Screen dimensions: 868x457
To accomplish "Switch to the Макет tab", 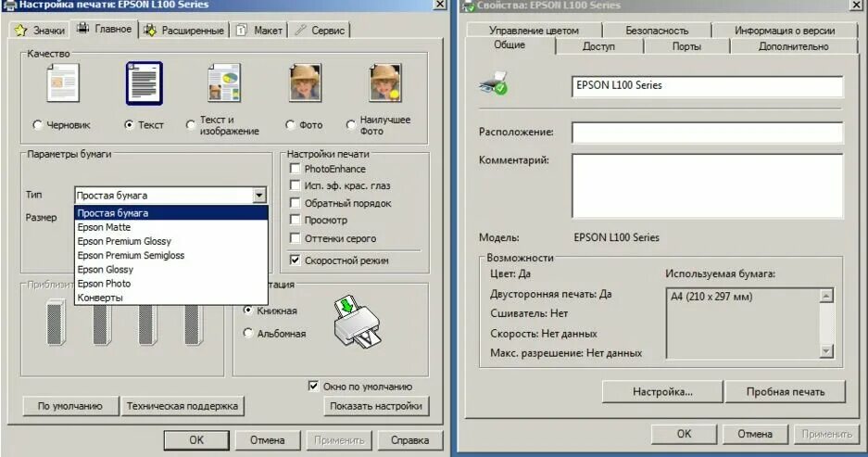I will click(259, 31).
